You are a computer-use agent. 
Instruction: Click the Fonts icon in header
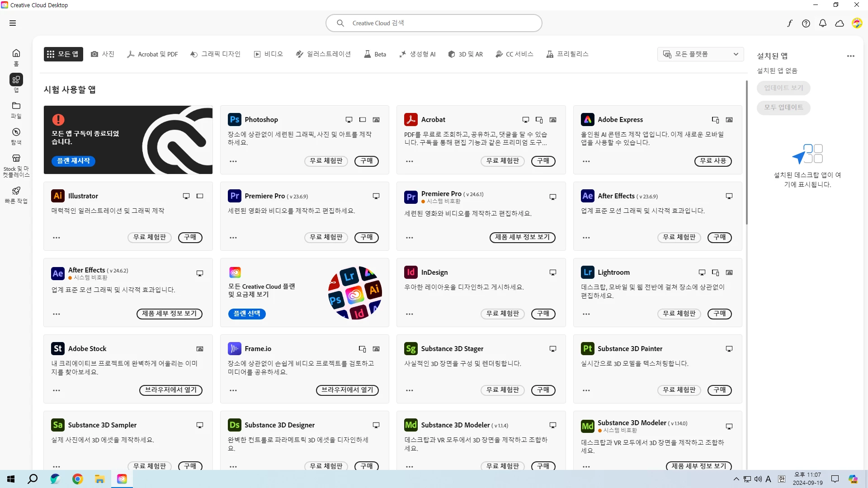(789, 23)
